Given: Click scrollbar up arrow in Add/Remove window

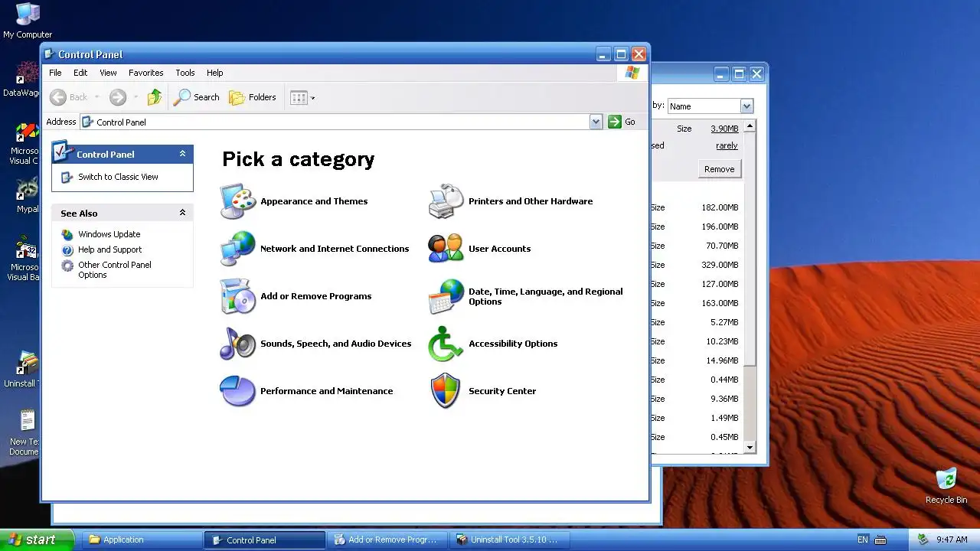Looking at the screenshot, I should pos(750,126).
